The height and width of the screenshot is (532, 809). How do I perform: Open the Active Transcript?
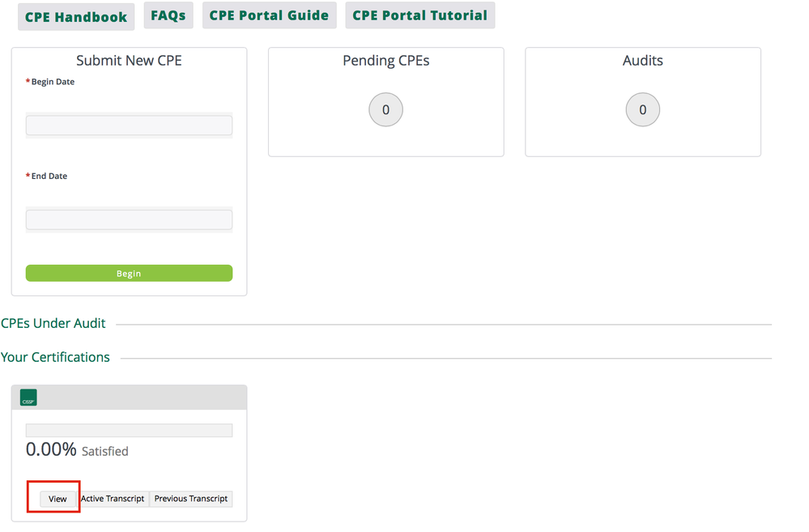click(113, 499)
